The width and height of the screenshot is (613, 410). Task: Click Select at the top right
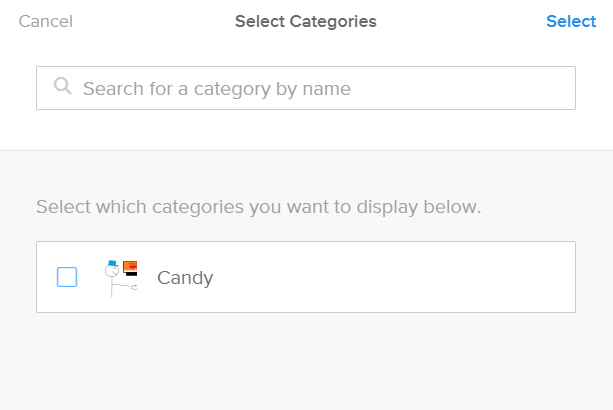coord(571,21)
